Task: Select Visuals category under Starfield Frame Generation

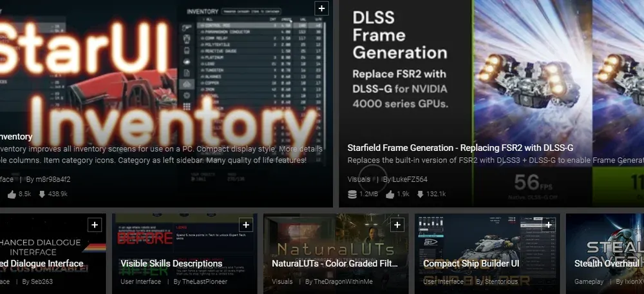Action: point(359,179)
